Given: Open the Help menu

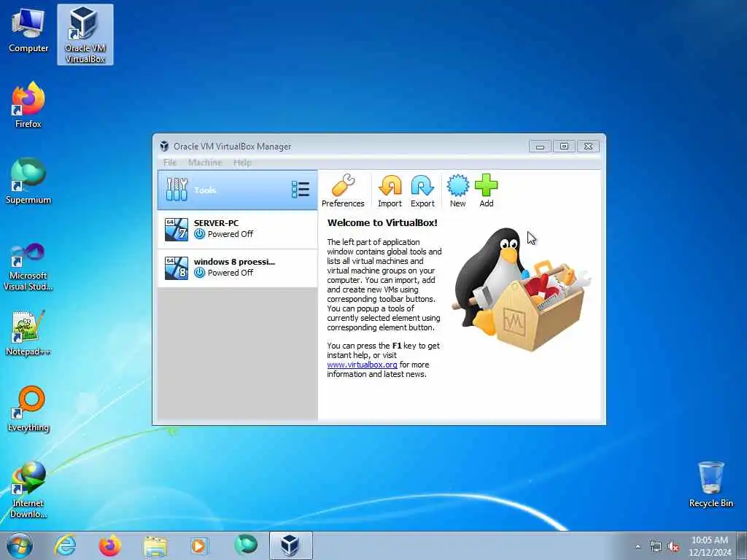Looking at the screenshot, I should pos(242,163).
